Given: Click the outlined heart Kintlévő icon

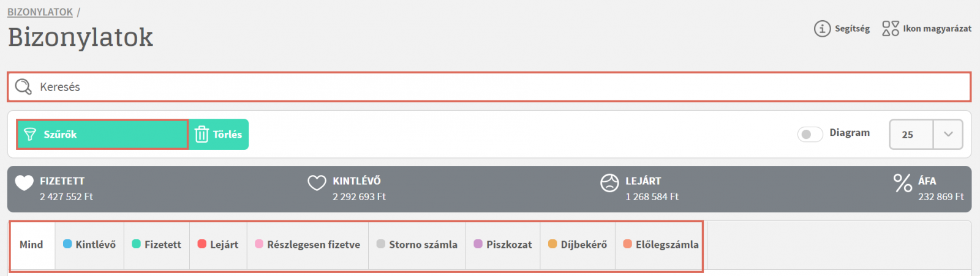Looking at the screenshot, I should click(x=317, y=182).
